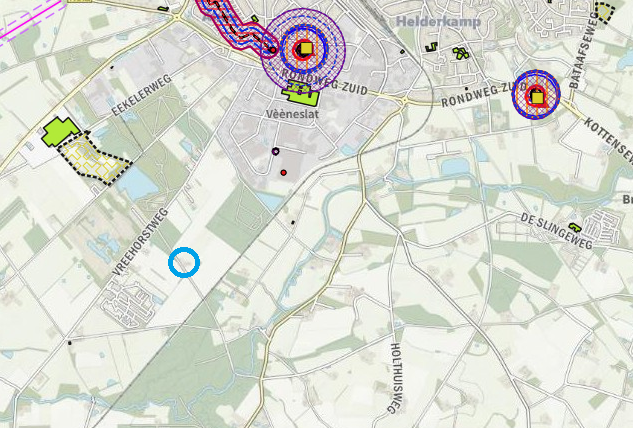Click the green marker near De Slingeweg

coord(574,227)
